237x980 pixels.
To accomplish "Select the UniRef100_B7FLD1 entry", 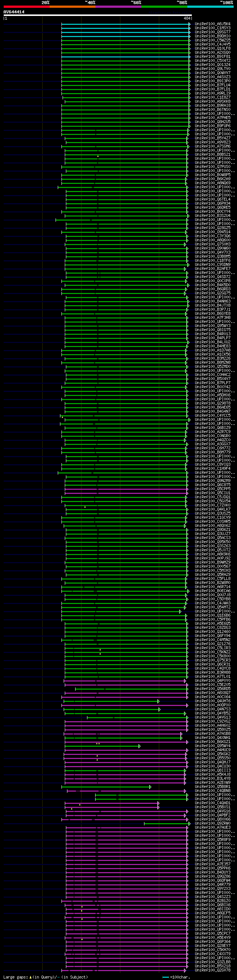I will pyautogui.click(x=213, y=89).
